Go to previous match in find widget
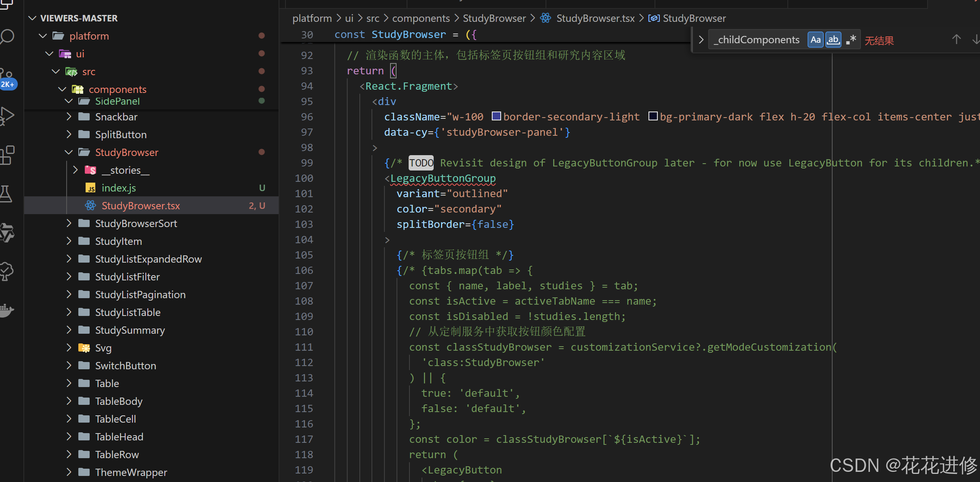 [956, 40]
